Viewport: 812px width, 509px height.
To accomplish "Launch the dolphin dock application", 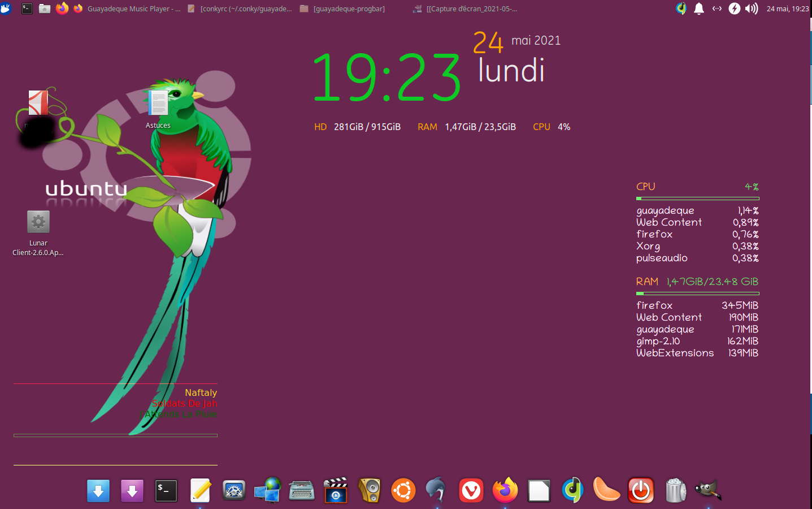I will pos(436,490).
